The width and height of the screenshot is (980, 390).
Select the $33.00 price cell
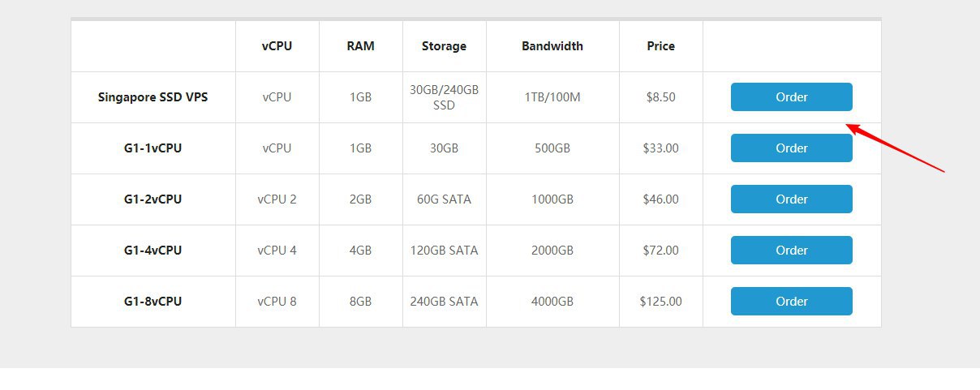tap(660, 148)
